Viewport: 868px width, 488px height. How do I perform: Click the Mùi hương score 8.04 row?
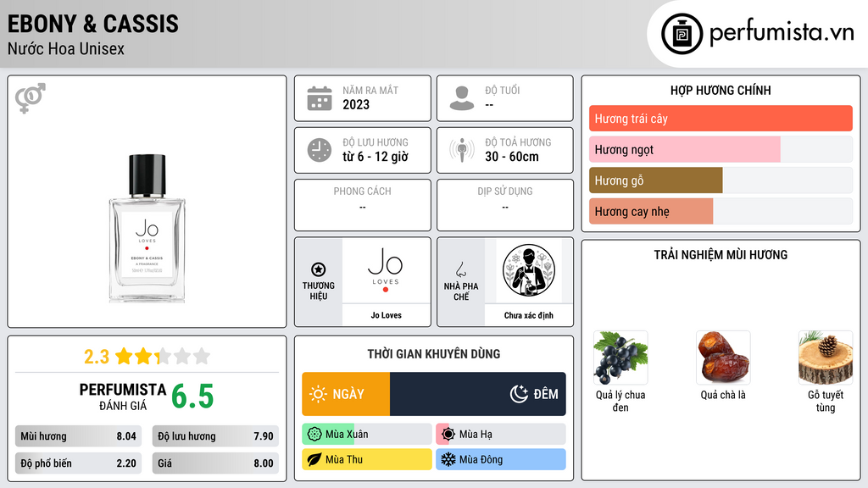point(78,436)
